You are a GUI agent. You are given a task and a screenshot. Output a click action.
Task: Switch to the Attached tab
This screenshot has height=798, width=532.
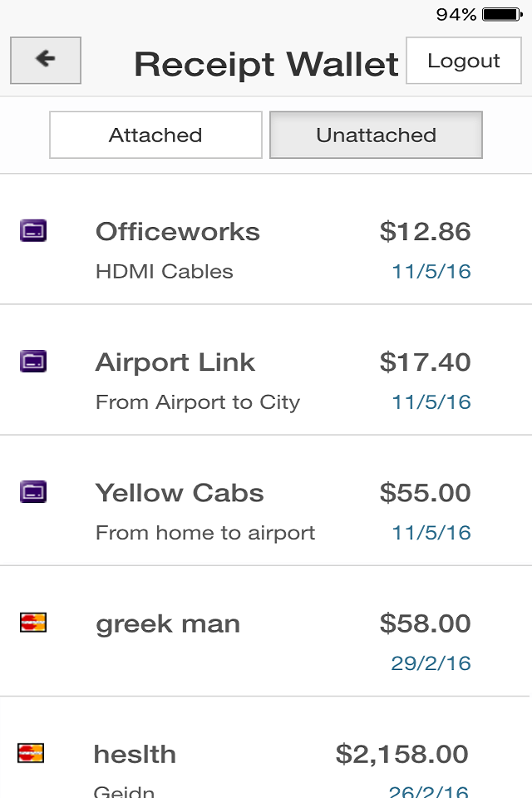(x=155, y=135)
